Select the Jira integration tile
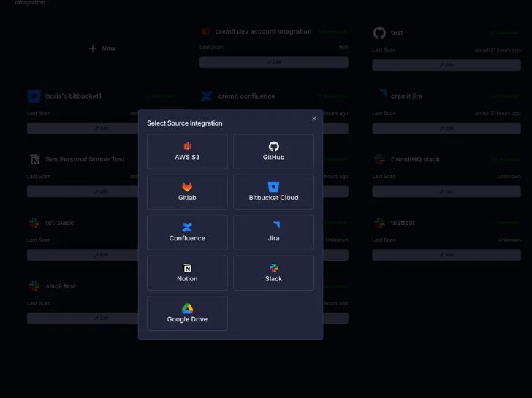 click(x=273, y=232)
